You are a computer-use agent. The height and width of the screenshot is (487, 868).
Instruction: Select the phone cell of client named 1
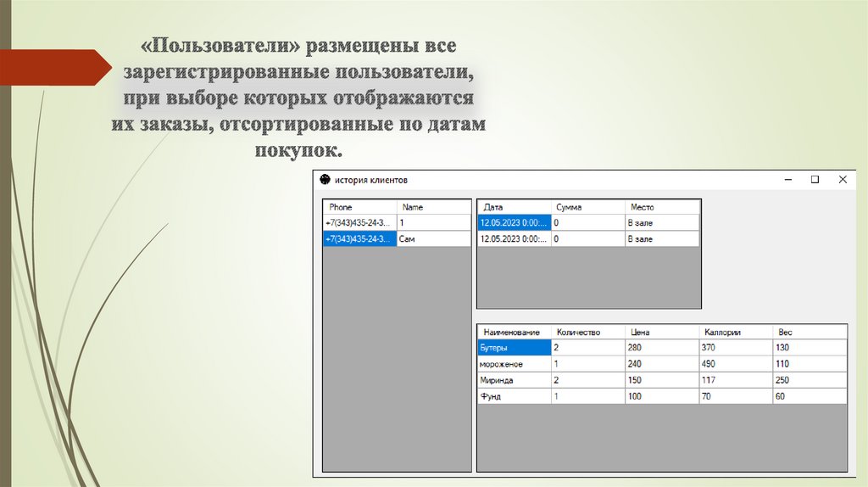[x=360, y=222]
